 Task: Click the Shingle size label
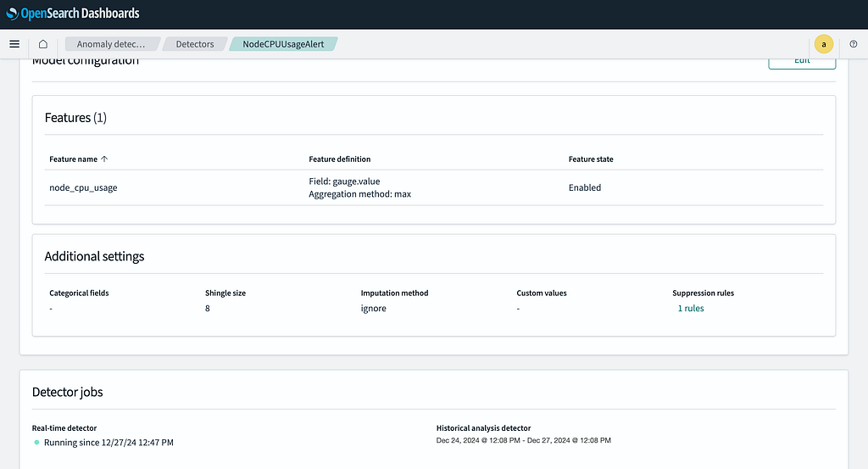point(225,293)
